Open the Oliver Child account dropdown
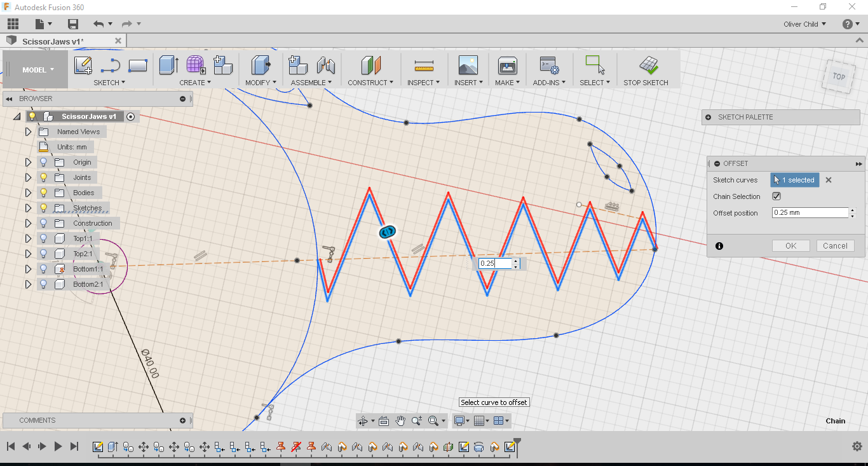The image size is (868, 466). point(805,24)
